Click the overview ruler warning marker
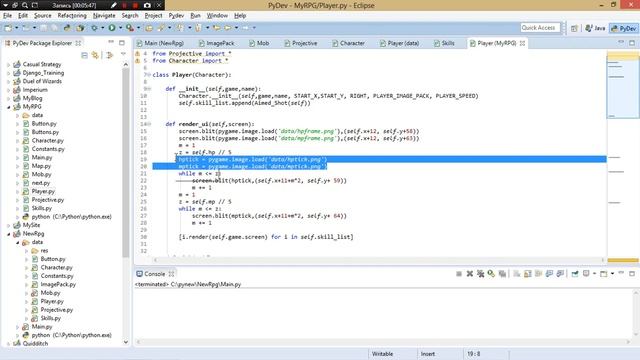Image resolution: width=640 pixels, height=360 pixels. tap(622, 260)
